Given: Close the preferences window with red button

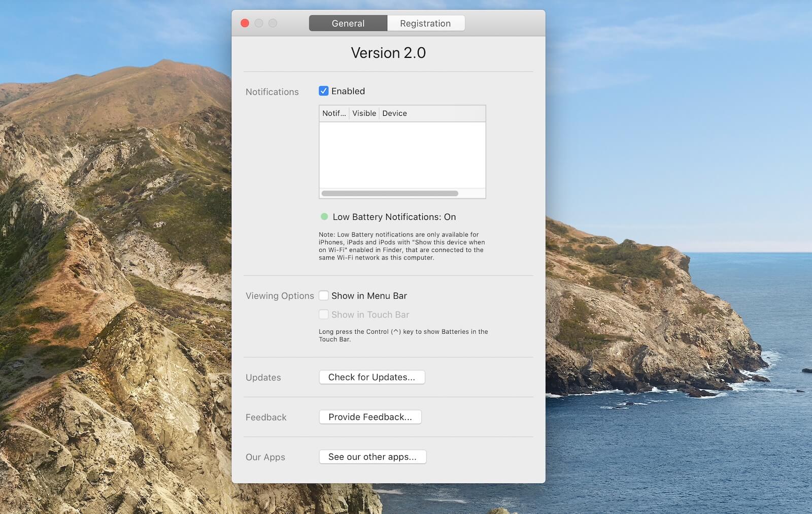Looking at the screenshot, I should click(245, 23).
